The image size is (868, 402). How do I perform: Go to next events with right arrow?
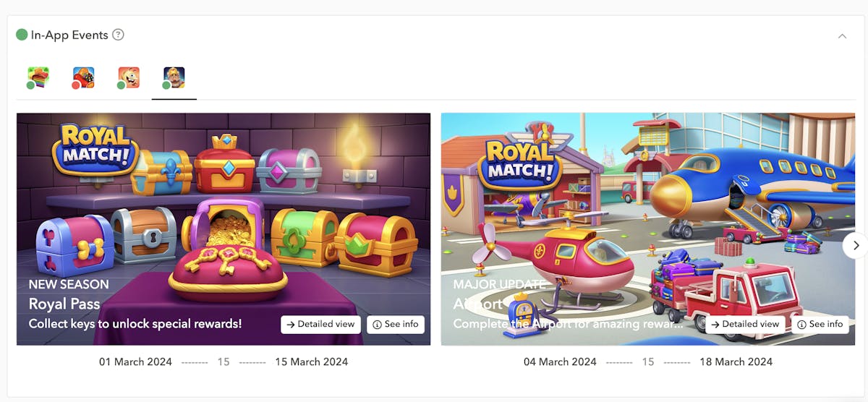coord(856,245)
